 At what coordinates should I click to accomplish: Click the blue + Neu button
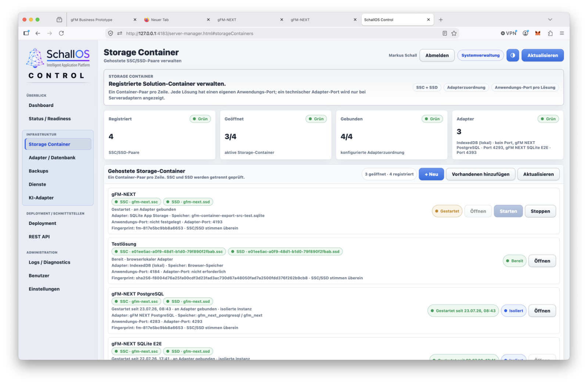[x=431, y=174]
